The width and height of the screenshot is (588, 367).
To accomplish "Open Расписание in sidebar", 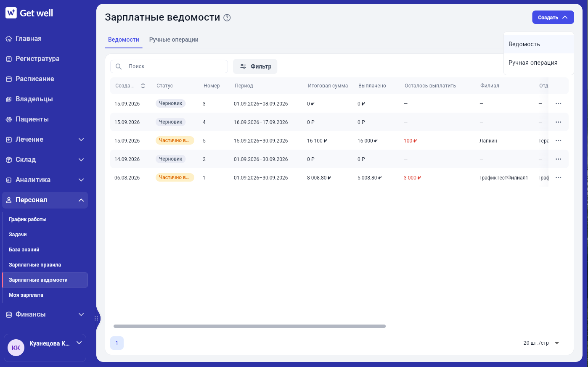I will pos(45,79).
